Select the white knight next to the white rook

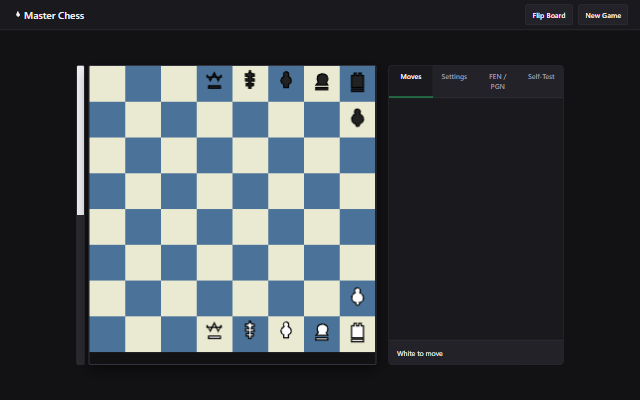[x=322, y=332]
